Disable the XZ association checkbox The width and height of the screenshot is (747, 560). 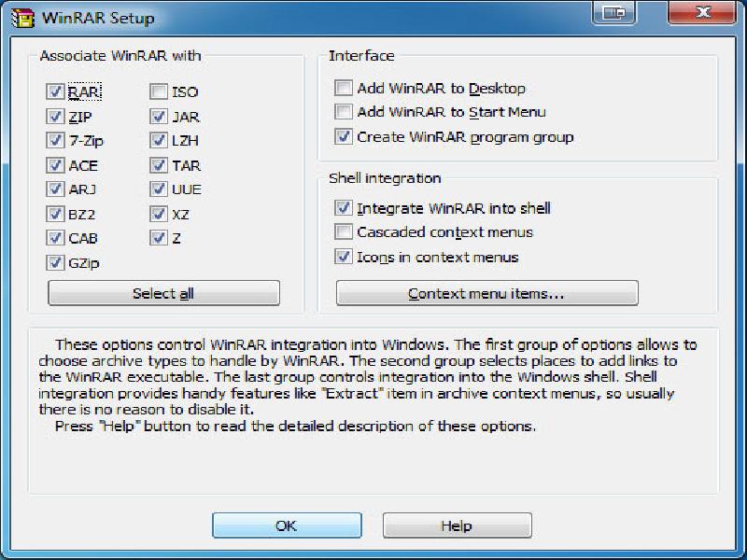(x=159, y=214)
